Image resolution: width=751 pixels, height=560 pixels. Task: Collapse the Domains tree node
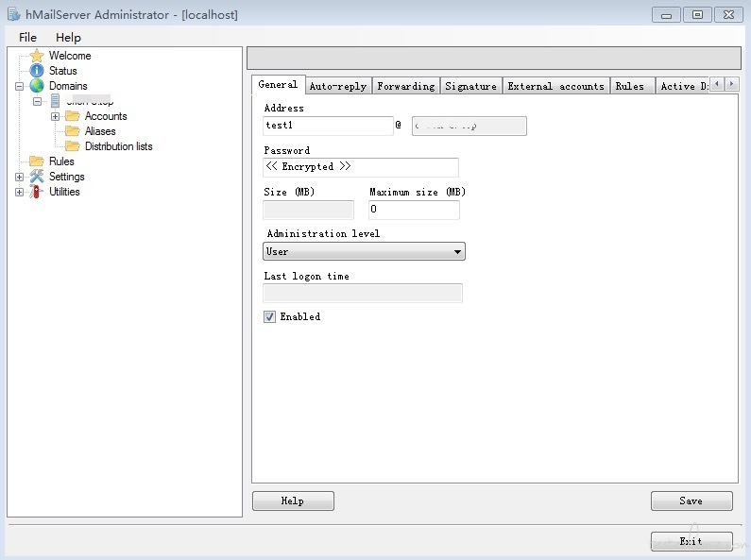[19, 87]
